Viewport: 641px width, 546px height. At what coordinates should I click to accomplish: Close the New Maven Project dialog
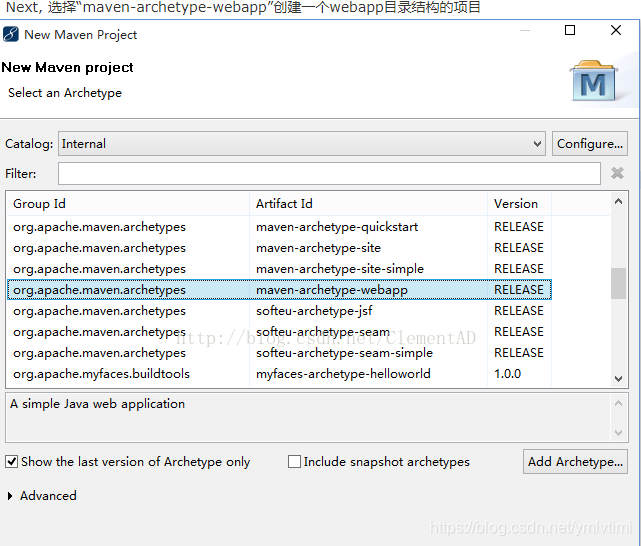tap(616, 30)
